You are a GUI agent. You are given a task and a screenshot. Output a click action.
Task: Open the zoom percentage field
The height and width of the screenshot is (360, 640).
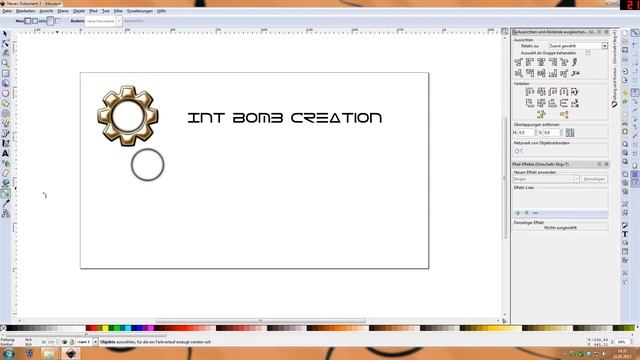click(x=622, y=342)
